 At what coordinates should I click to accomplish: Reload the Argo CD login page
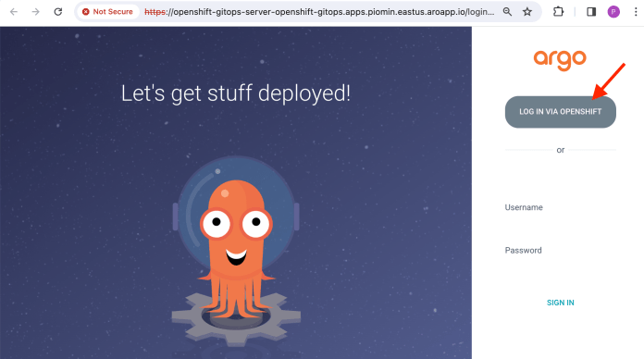58,11
